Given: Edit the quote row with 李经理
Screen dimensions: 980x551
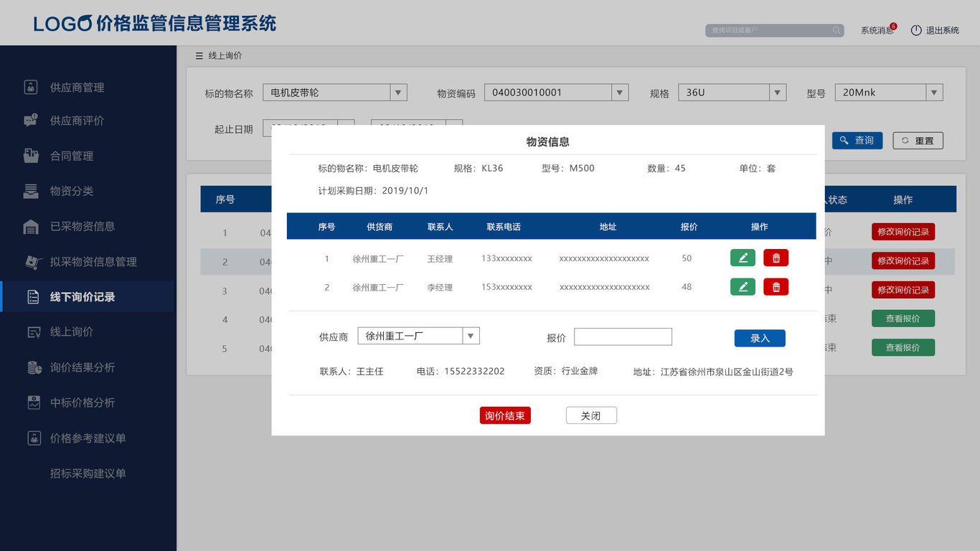Looking at the screenshot, I should click(x=743, y=287).
